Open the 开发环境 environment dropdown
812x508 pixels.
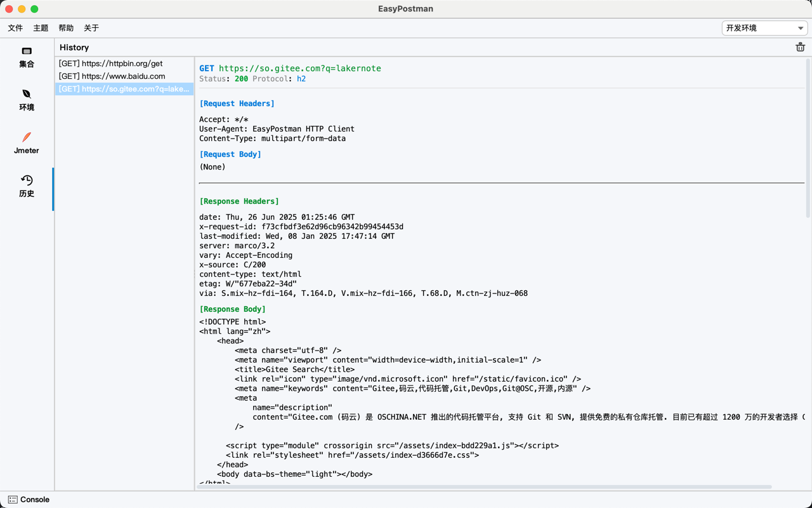click(x=764, y=28)
